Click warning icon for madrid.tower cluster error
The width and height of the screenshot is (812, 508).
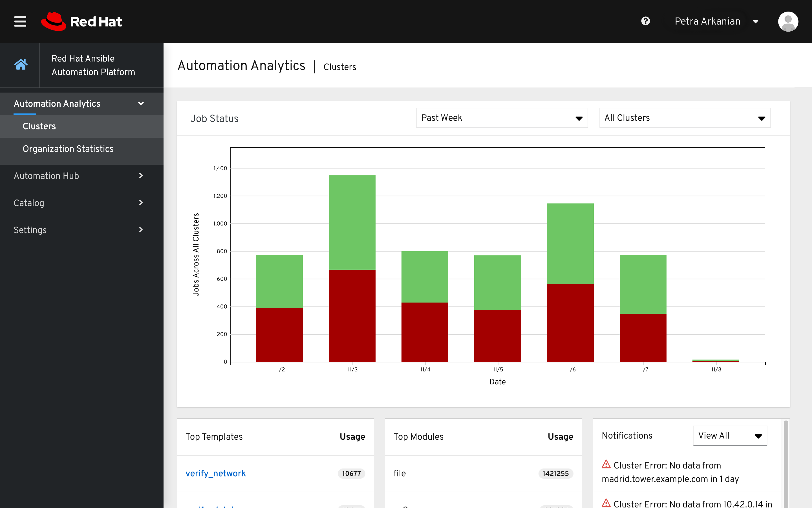pos(606,464)
